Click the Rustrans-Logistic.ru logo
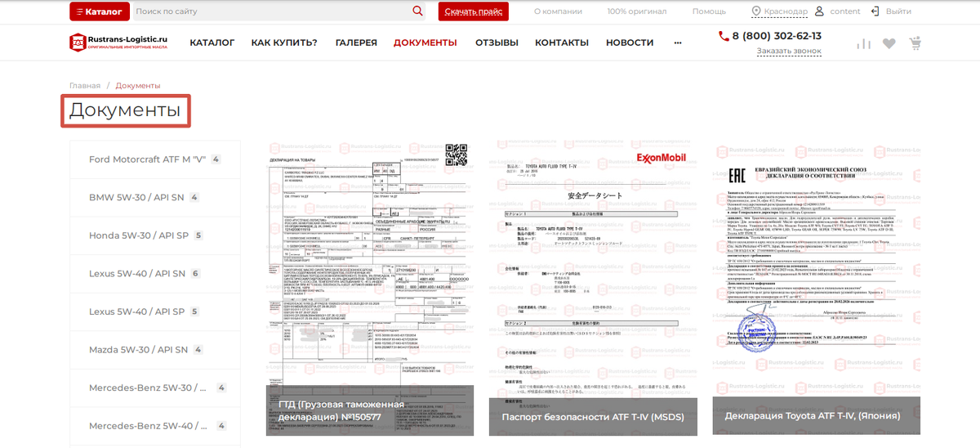 point(118,43)
